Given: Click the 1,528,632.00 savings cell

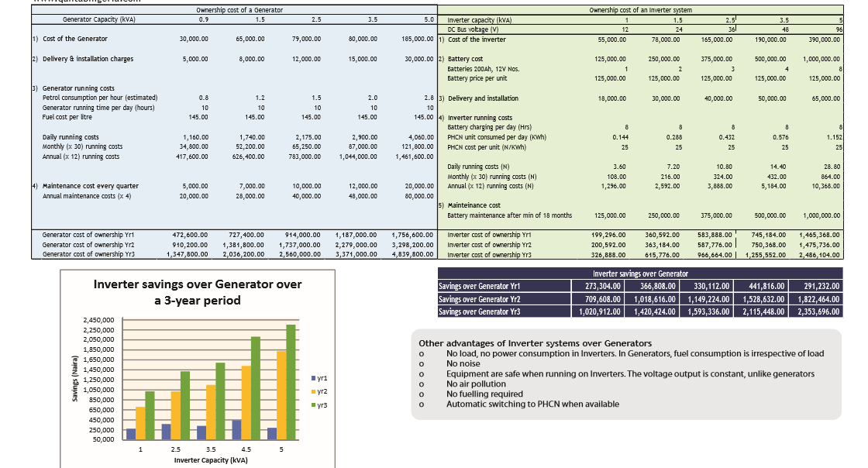Looking at the screenshot, I should (x=760, y=299).
